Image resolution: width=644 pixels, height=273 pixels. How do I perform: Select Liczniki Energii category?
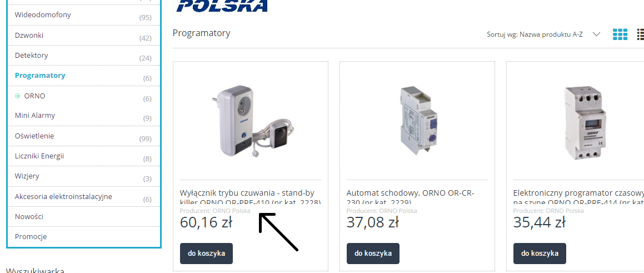coord(39,156)
